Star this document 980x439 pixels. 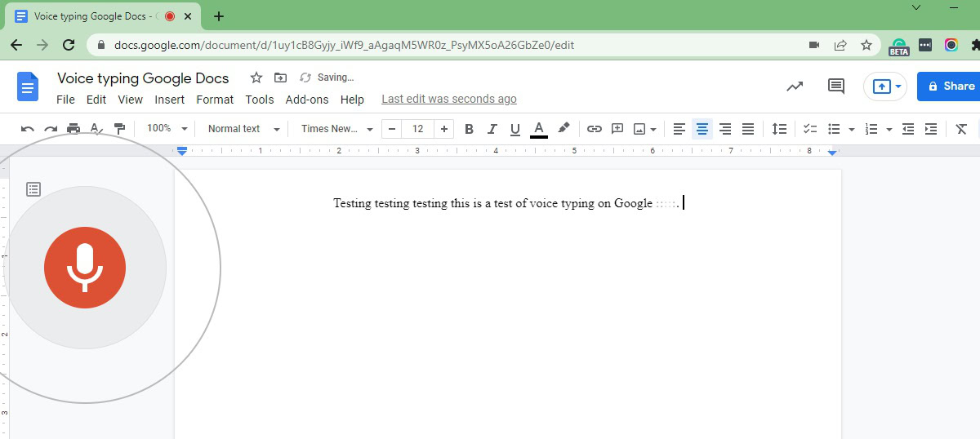[x=256, y=78]
